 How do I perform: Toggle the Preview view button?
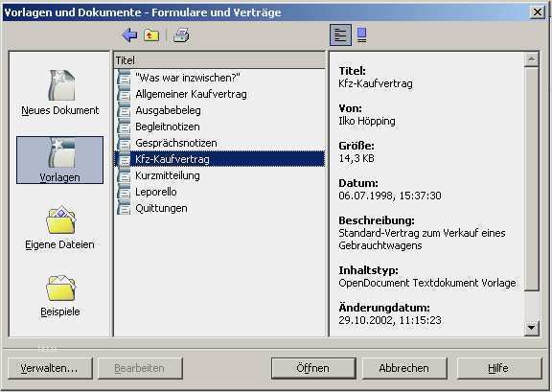(362, 35)
